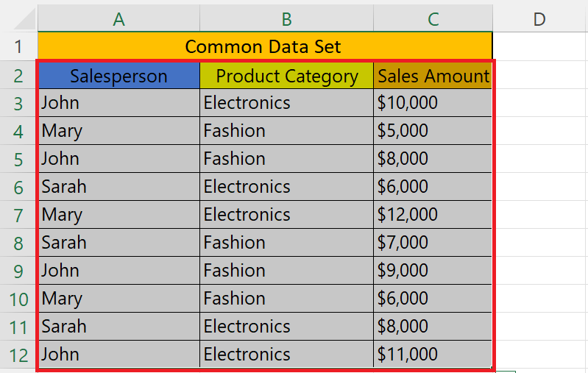Screen dimensions: 588x373
Task: Select the row 3 header
Action: 18,103
